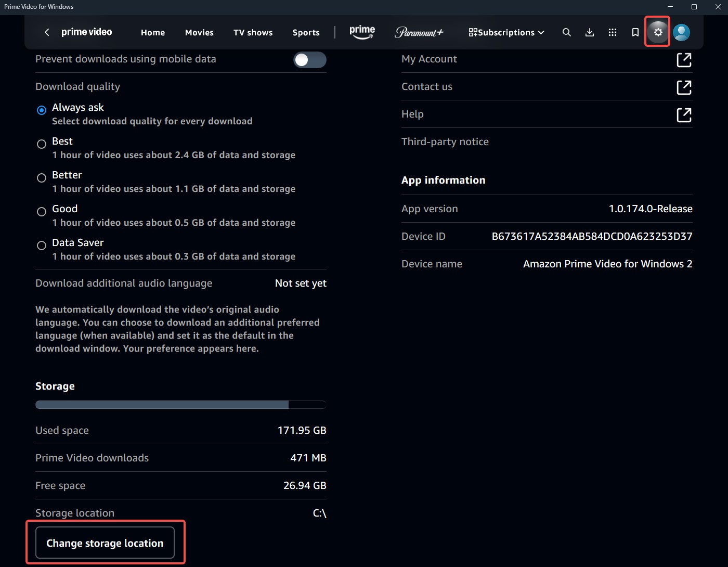Open the My Account external link icon

coord(684,60)
